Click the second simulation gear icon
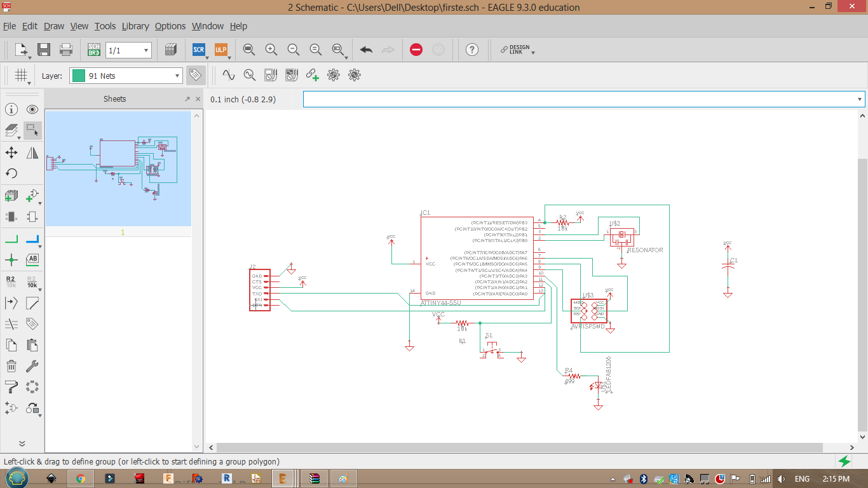This screenshot has width=868, height=488. click(x=355, y=75)
